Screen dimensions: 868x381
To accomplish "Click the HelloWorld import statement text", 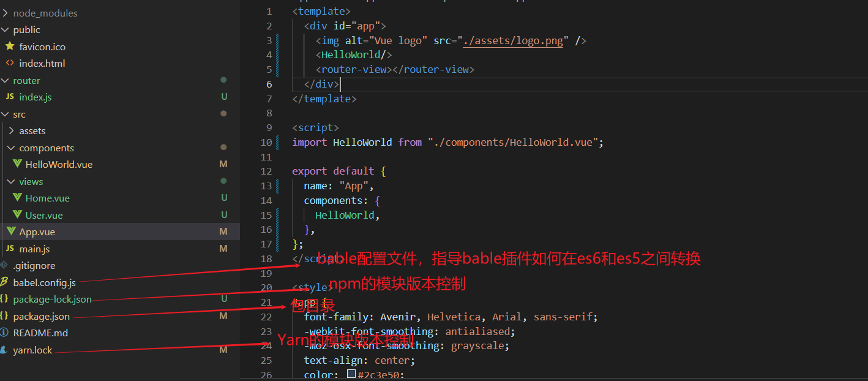I will click(x=448, y=142).
